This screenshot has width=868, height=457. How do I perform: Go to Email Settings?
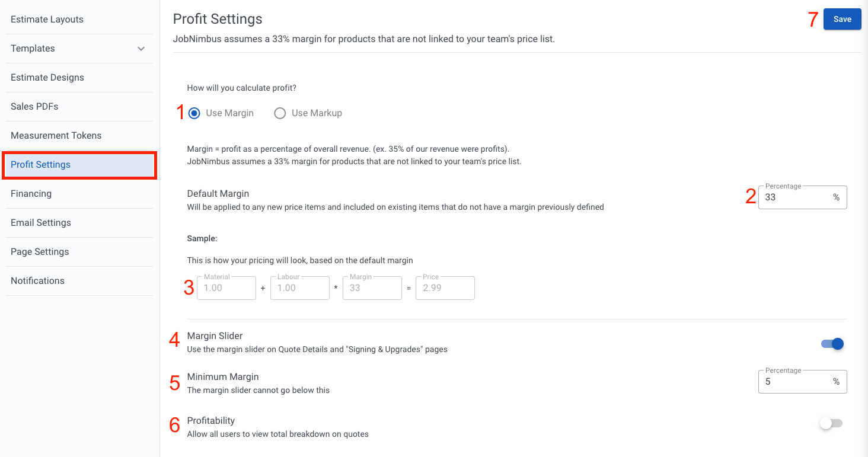pyautogui.click(x=40, y=222)
